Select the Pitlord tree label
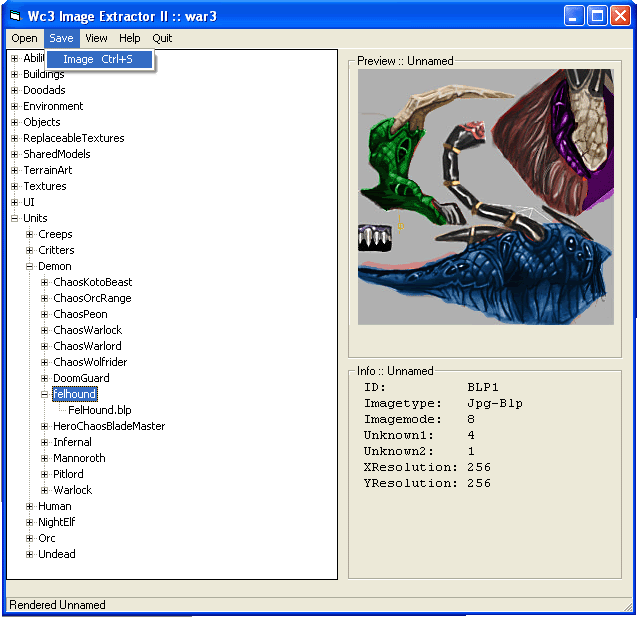Screen dimensions: 638x618 [x=68, y=474]
